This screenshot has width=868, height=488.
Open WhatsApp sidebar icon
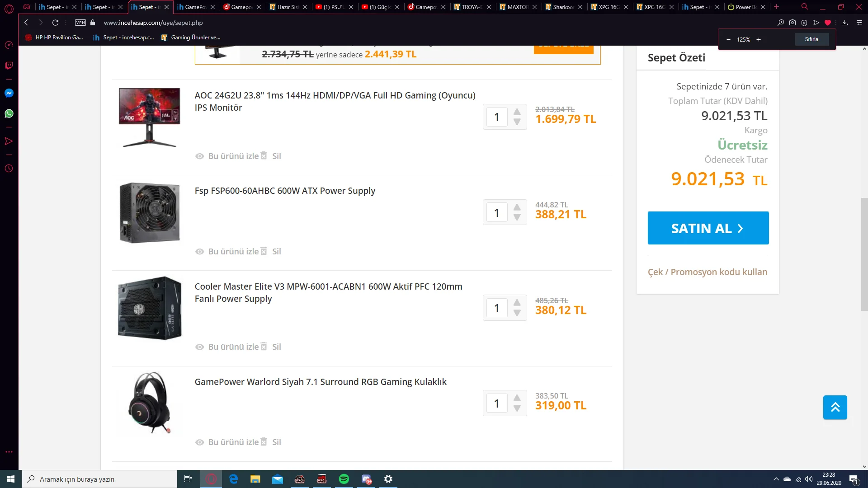tap(9, 113)
